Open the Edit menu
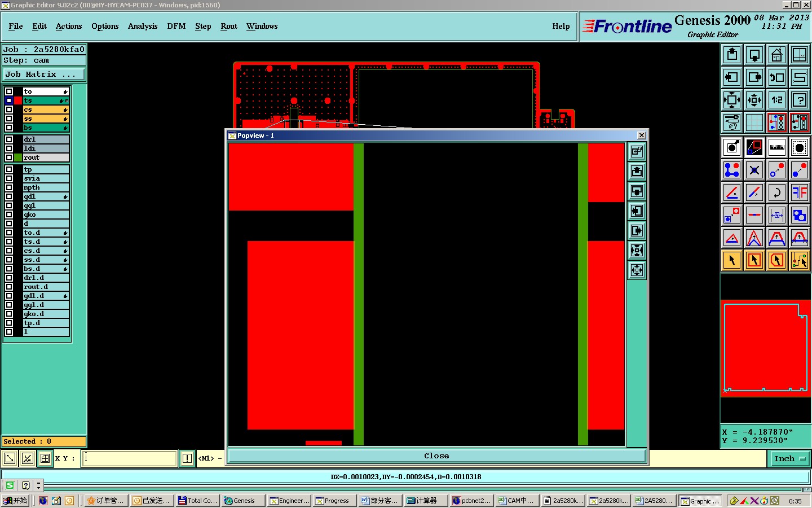This screenshot has height=508, width=812. coord(39,26)
